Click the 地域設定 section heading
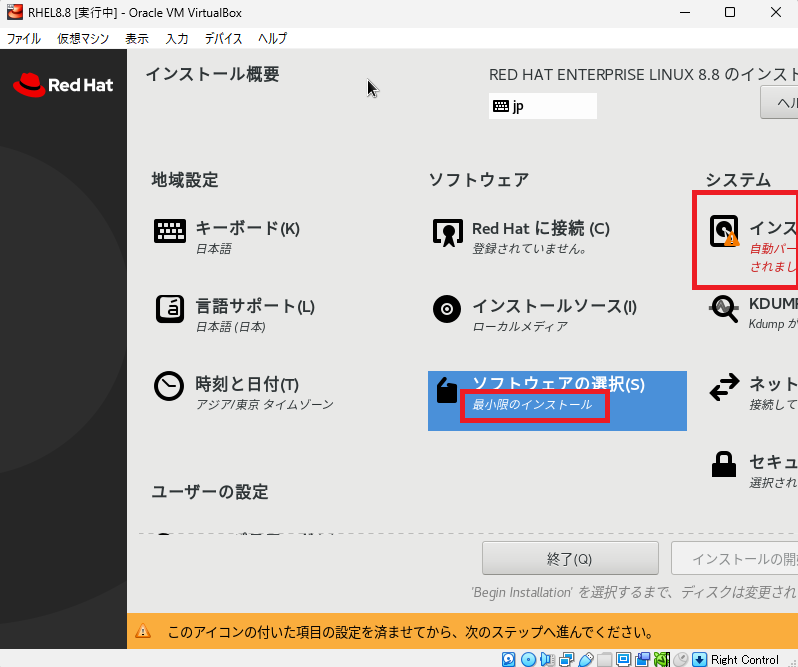Viewport: 798px width, 667px height. tap(185, 180)
